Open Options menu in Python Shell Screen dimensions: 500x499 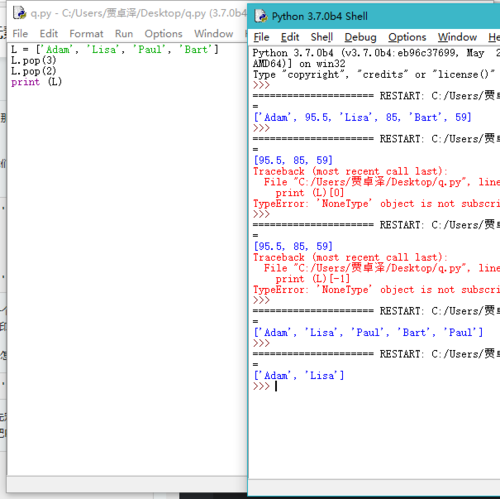407,37
